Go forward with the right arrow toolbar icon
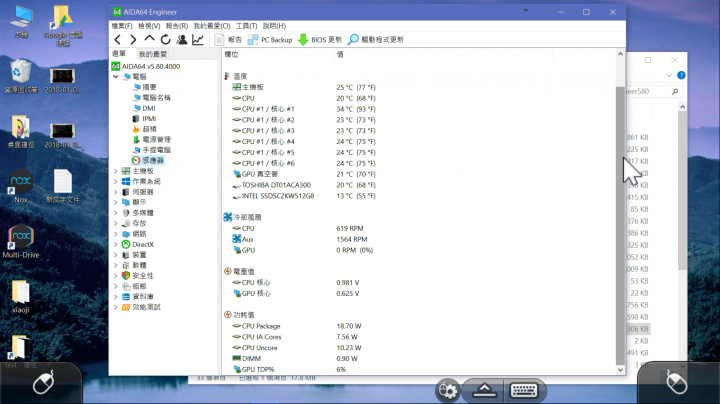Screen dimensions: 720x404 pos(133,39)
